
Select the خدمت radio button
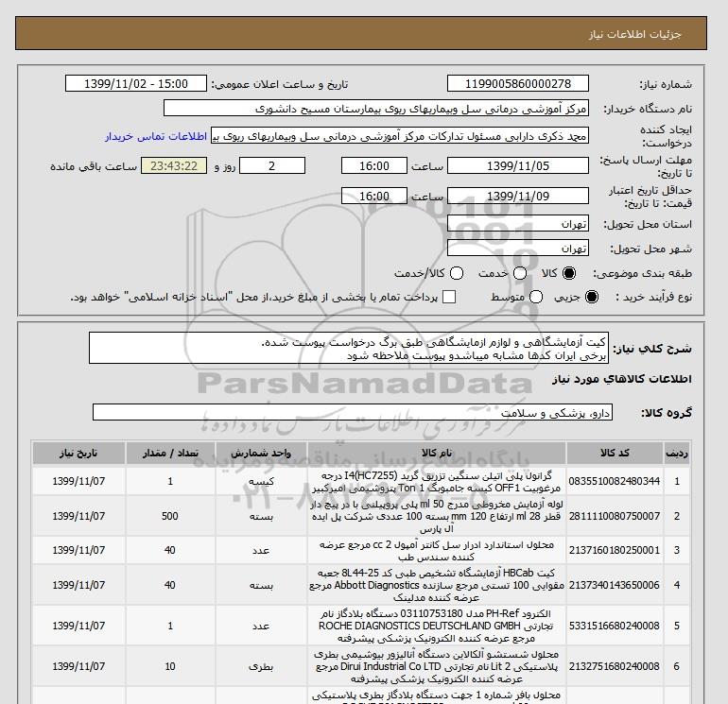520,273
